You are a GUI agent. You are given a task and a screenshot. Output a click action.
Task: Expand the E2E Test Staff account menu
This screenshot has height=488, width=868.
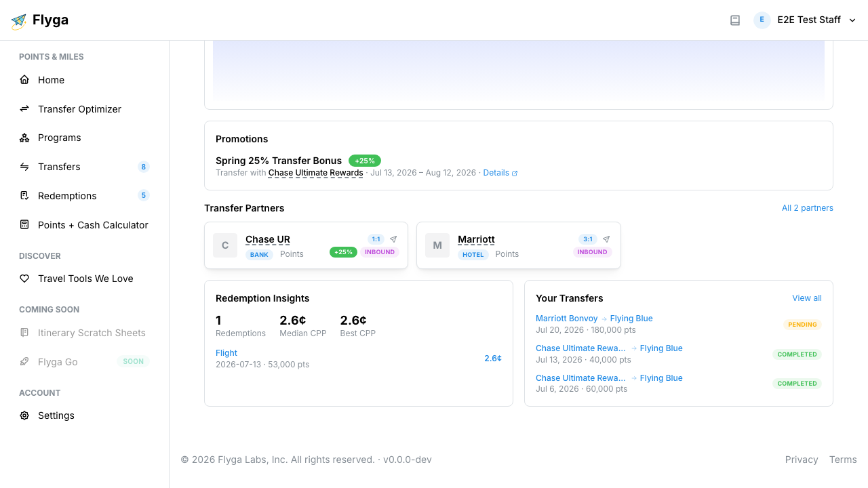point(806,20)
